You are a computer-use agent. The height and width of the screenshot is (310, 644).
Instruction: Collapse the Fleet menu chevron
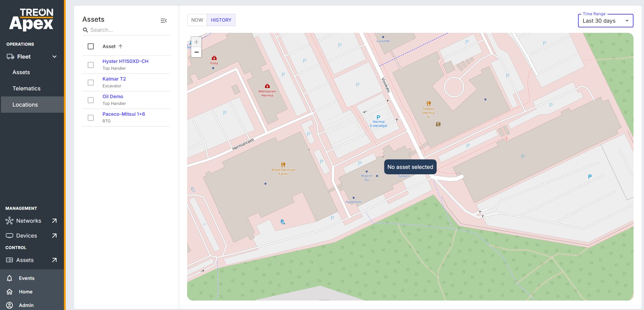pyautogui.click(x=54, y=57)
